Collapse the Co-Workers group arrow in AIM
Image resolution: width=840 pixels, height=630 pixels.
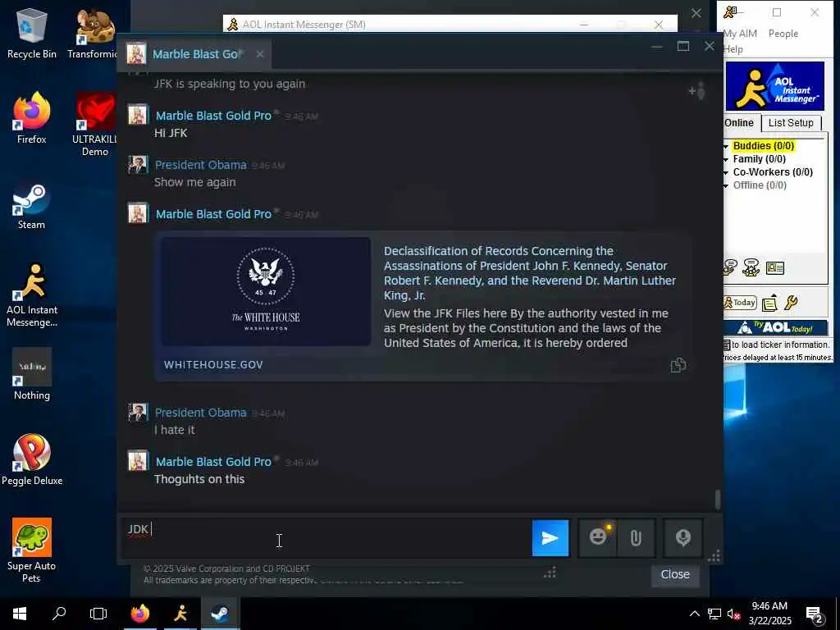tap(726, 172)
